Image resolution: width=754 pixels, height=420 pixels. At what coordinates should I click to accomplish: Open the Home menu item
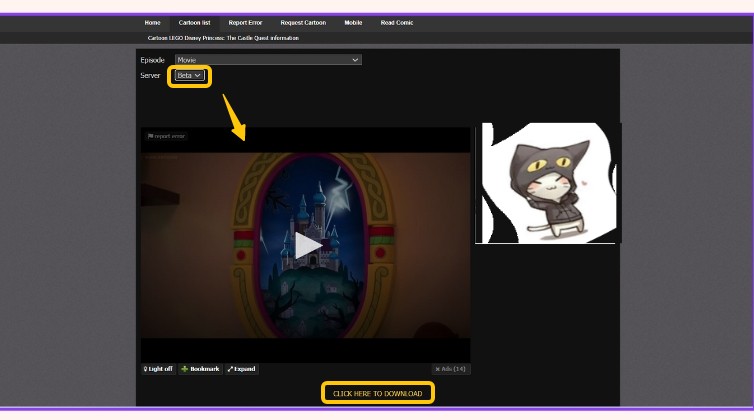[x=152, y=23]
